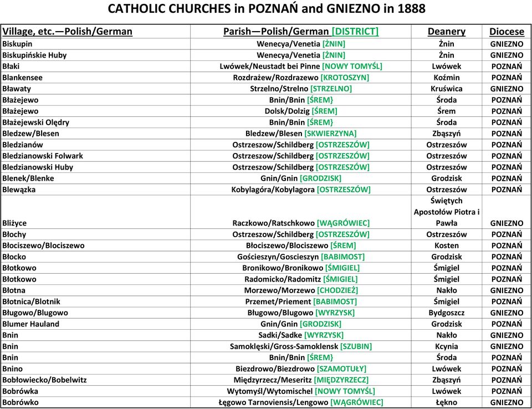Select 'Radomicko/Radomitz [ŚMIGIEL]' parish cell
The height and width of the screenshot is (409, 532).
[x=300, y=279]
